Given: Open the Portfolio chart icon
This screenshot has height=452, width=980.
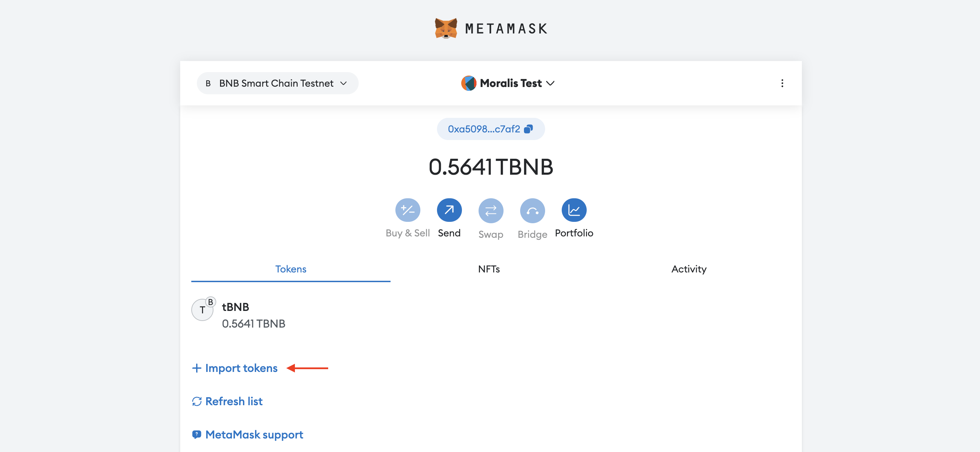Looking at the screenshot, I should pyautogui.click(x=574, y=210).
